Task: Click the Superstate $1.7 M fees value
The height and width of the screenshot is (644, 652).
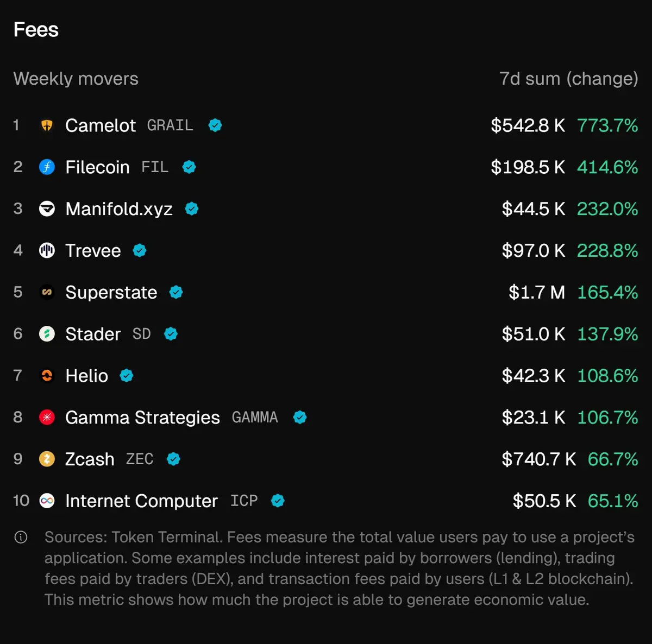Action: (536, 292)
